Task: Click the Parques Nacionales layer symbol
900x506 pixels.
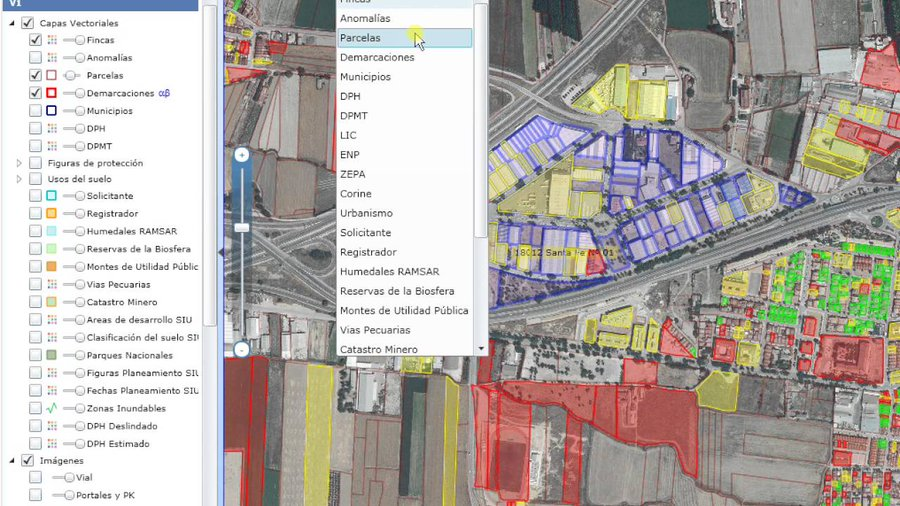Action: tap(52, 356)
